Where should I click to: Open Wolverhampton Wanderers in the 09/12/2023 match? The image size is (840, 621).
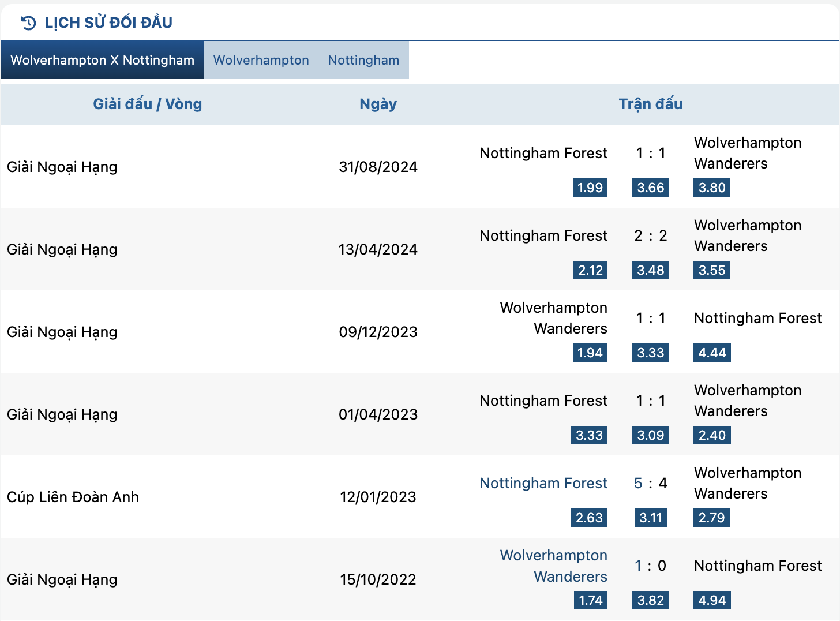tap(554, 318)
